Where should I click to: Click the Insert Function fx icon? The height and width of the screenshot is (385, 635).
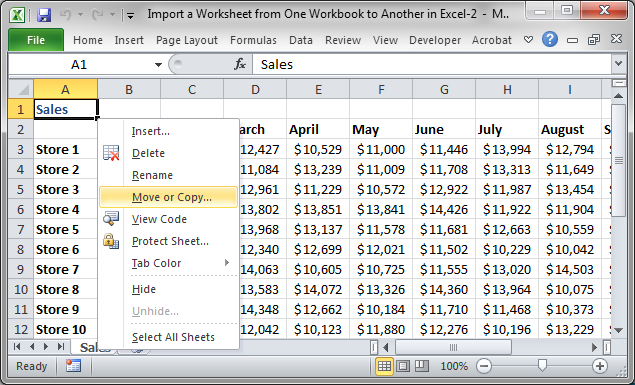click(x=240, y=64)
